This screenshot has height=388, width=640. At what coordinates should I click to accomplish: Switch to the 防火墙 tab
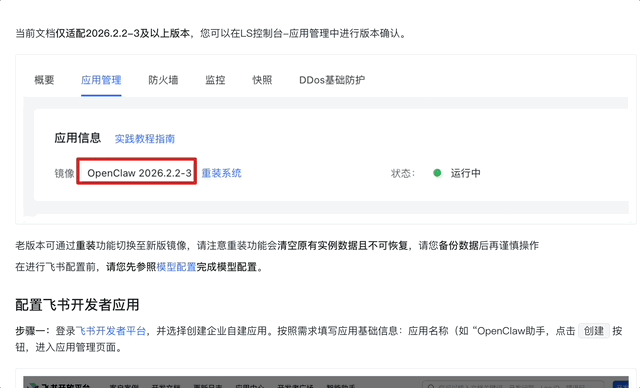click(x=163, y=80)
